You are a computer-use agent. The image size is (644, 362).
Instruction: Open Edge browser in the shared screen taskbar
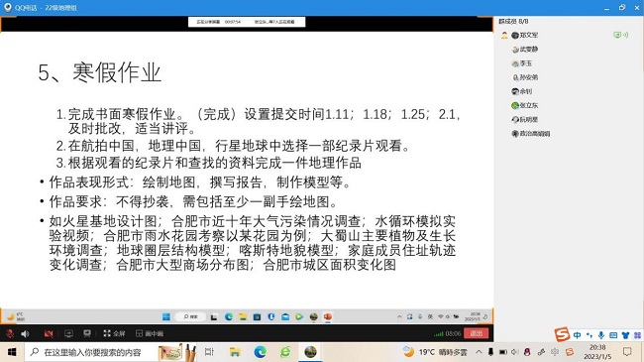229,316
